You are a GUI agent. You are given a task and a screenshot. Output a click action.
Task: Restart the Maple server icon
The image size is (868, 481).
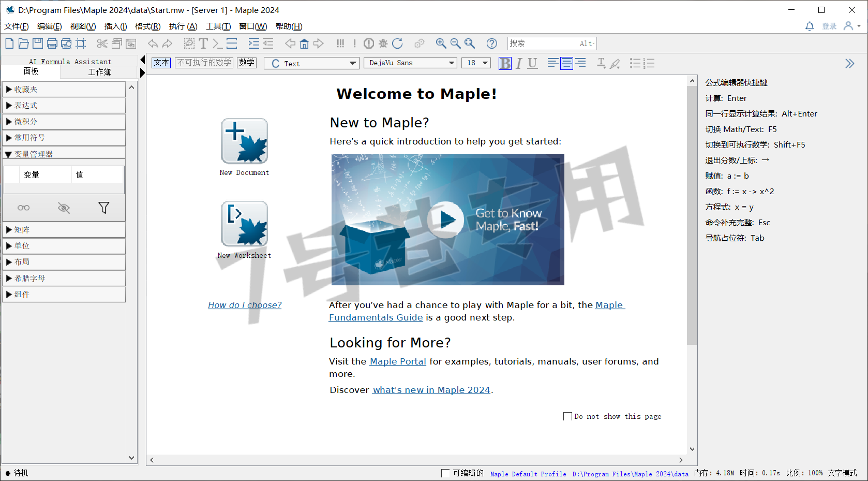pos(397,43)
